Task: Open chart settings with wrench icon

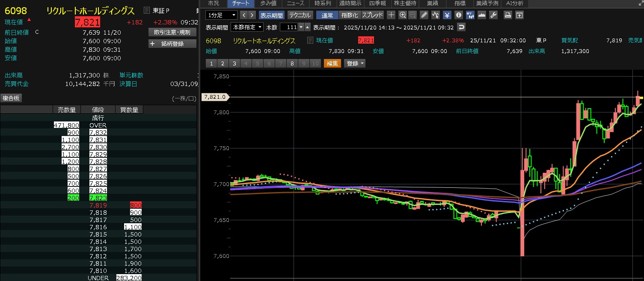Action: pyautogui.click(x=493, y=15)
